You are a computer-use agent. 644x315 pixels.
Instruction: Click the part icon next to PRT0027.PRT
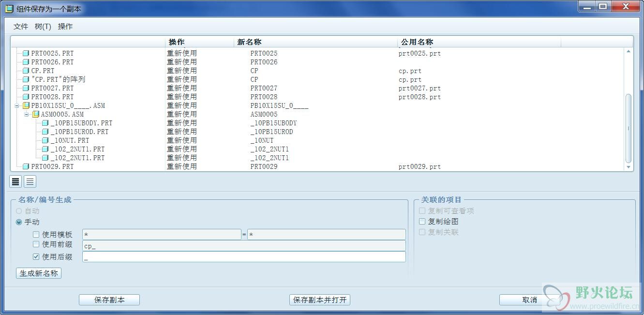click(x=26, y=88)
